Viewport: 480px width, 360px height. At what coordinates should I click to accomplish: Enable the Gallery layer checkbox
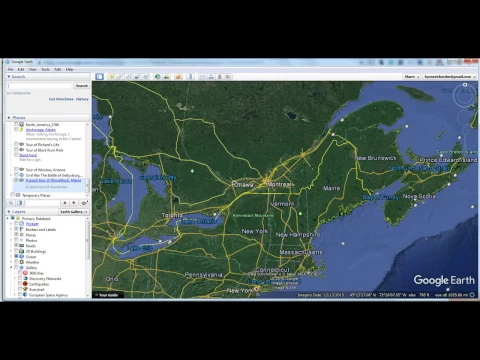click(x=16, y=268)
